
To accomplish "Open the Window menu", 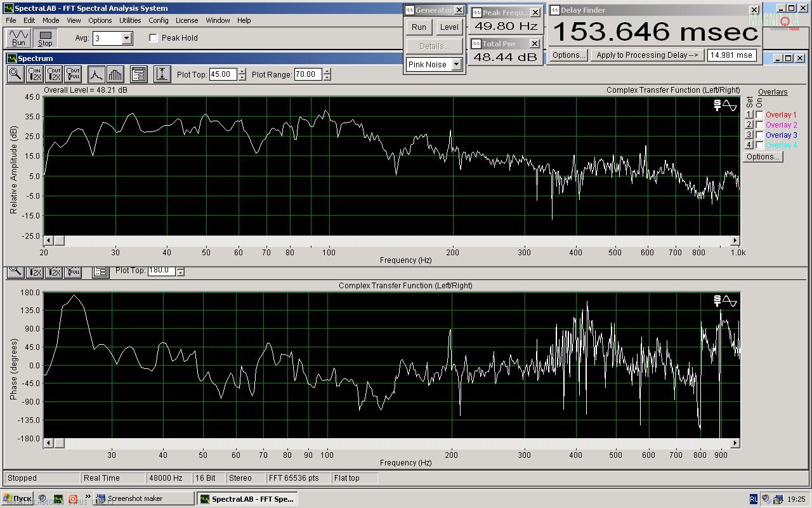I will coord(218,20).
